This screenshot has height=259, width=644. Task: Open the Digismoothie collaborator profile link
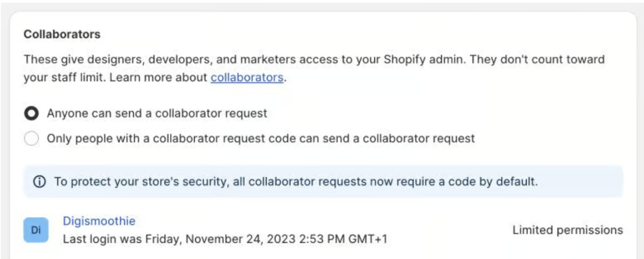coord(99,221)
